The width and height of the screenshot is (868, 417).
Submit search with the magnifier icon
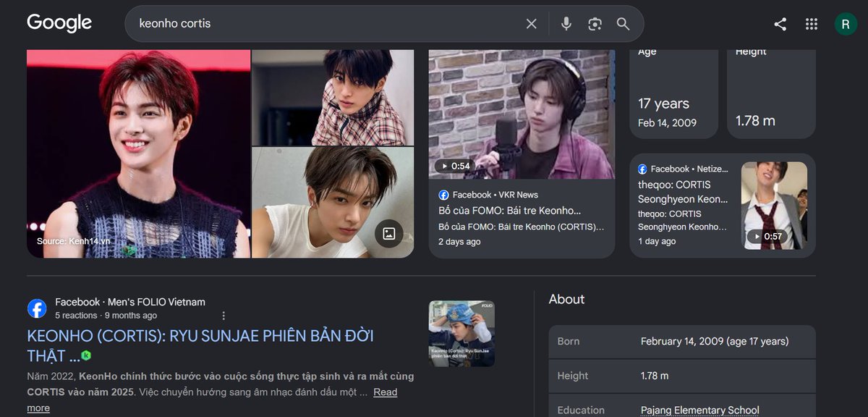click(x=624, y=24)
